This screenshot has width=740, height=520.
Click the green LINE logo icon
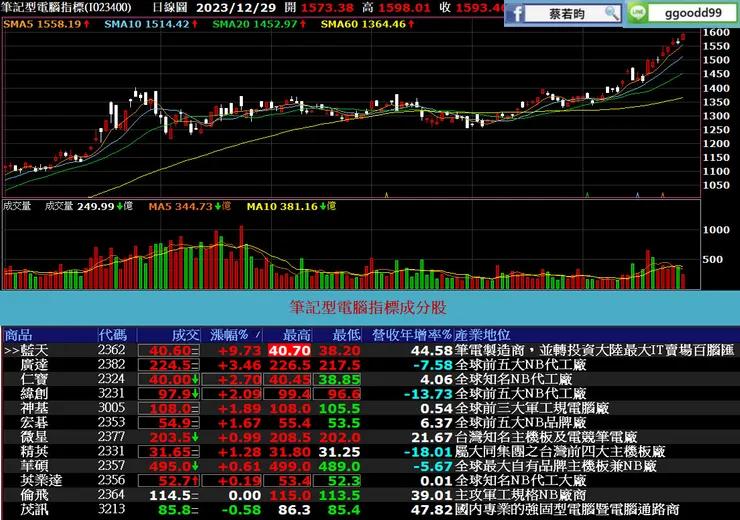pos(638,13)
